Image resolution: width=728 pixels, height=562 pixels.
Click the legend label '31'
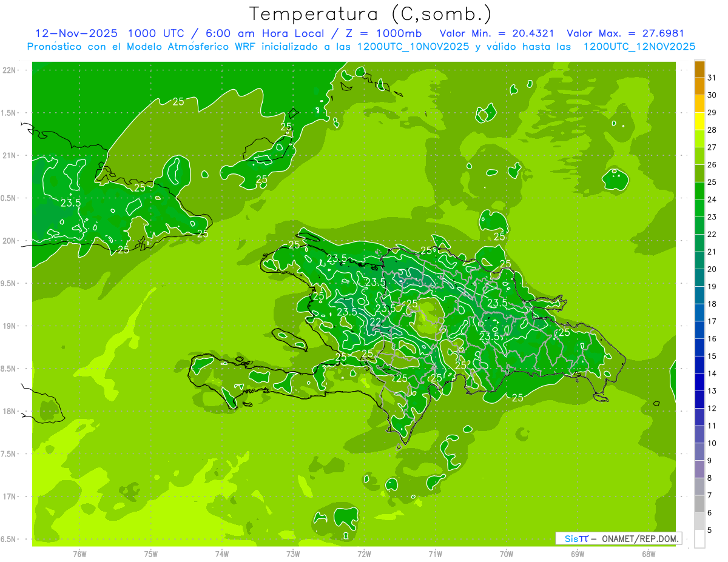point(712,78)
